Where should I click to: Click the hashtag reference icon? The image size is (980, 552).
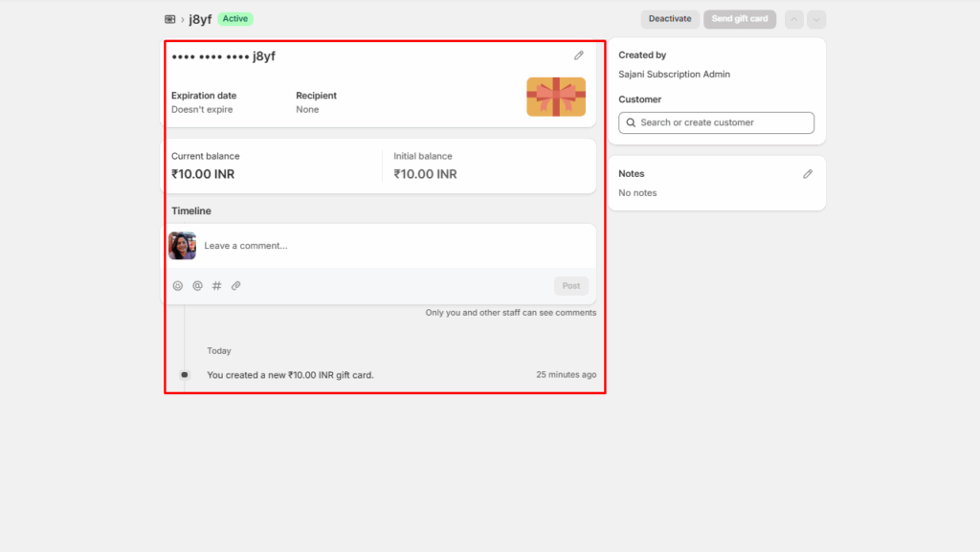point(217,285)
